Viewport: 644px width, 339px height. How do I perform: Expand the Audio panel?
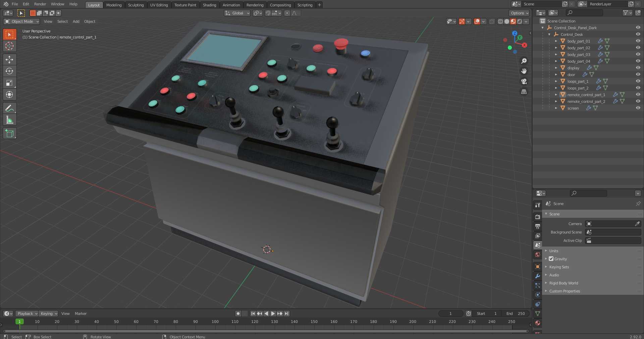(x=554, y=275)
